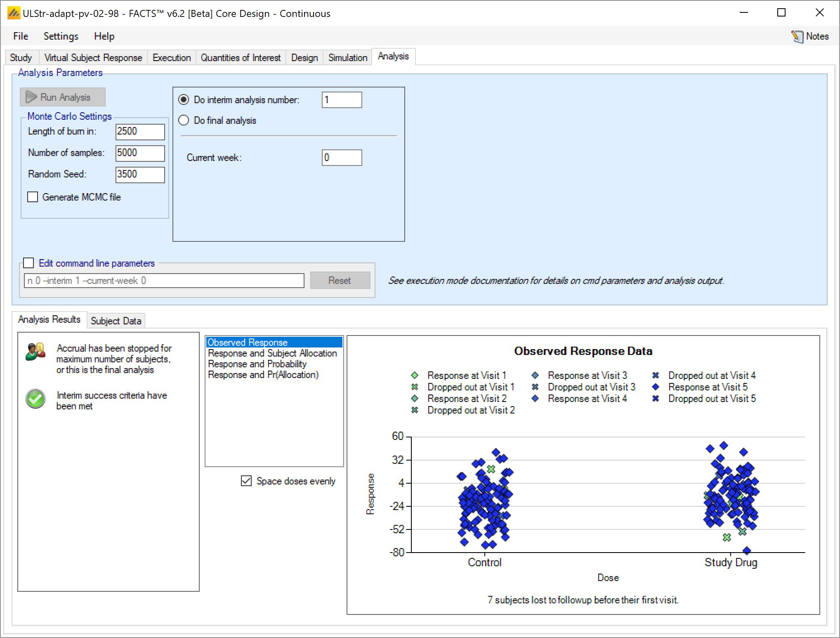Screen dimensions: 840x638
Task: Uncheck Space doses evenly
Action: click(x=246, y=481)
